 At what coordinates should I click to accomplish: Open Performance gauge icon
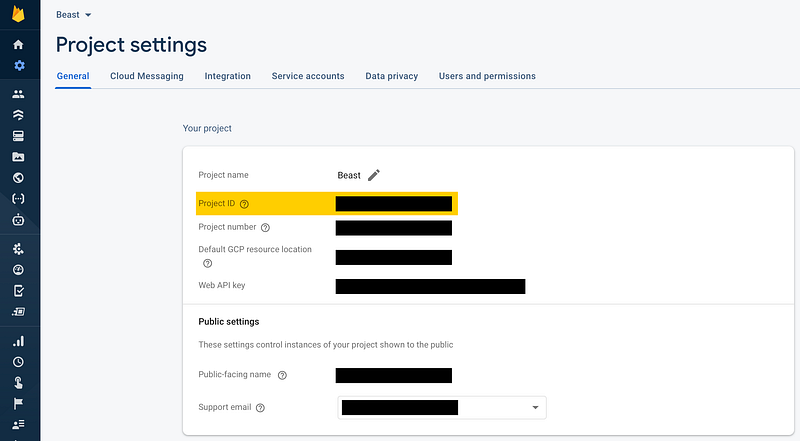18,270
